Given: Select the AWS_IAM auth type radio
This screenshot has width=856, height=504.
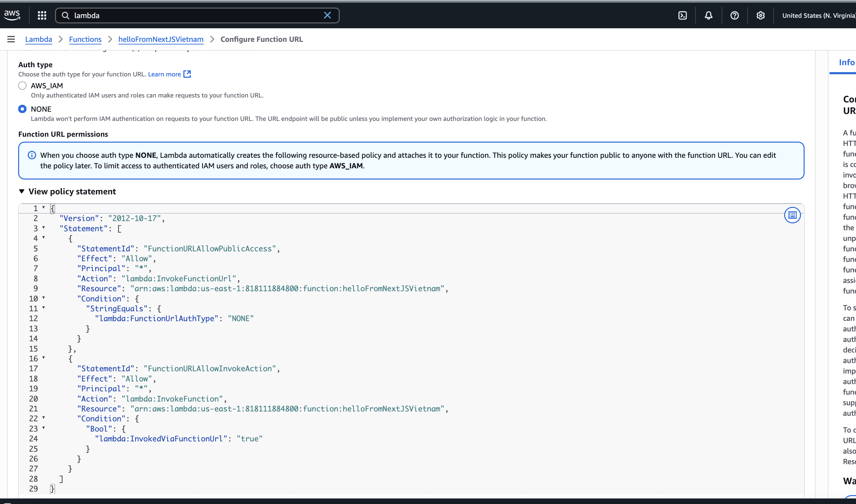Looking at the screenshot, I should pos(22,86).
